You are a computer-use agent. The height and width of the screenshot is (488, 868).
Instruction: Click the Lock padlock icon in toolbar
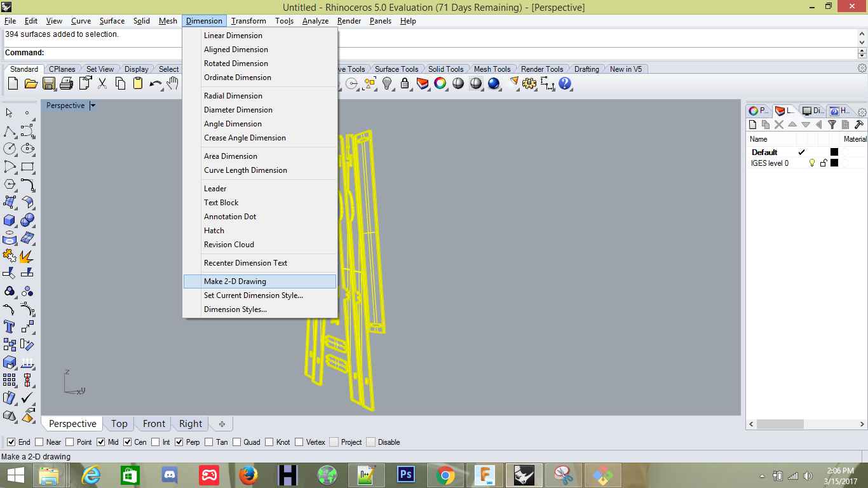tap(405, 83)
